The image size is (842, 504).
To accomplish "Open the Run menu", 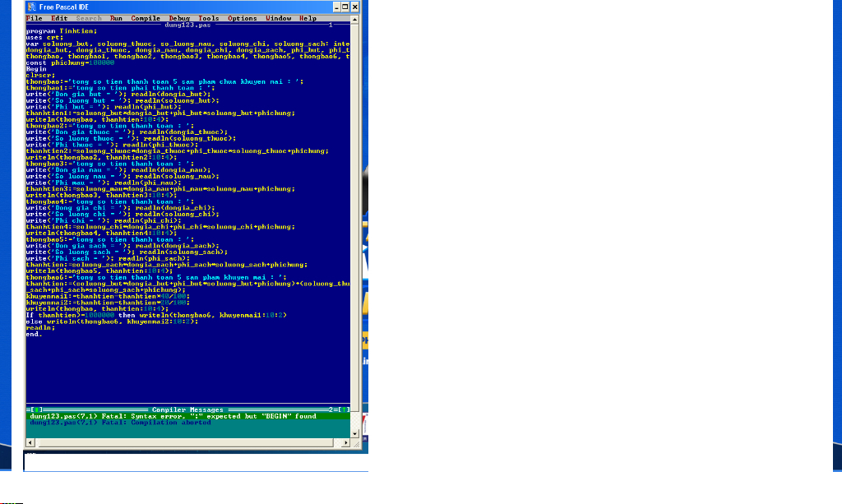I will [x=116, y=18].
